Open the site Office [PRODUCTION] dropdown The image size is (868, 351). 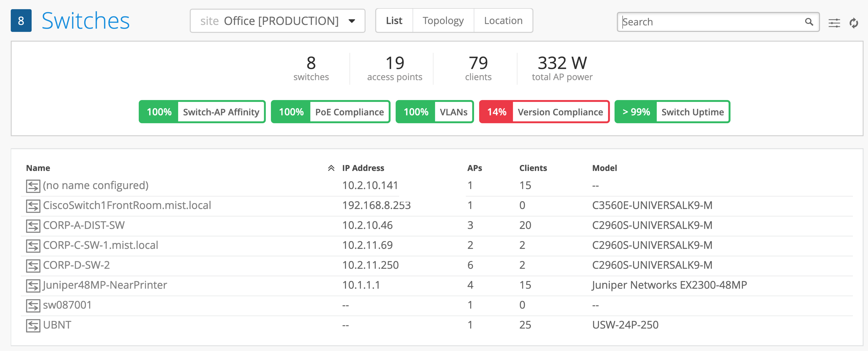pyautogui.click(x=277, y=21)
